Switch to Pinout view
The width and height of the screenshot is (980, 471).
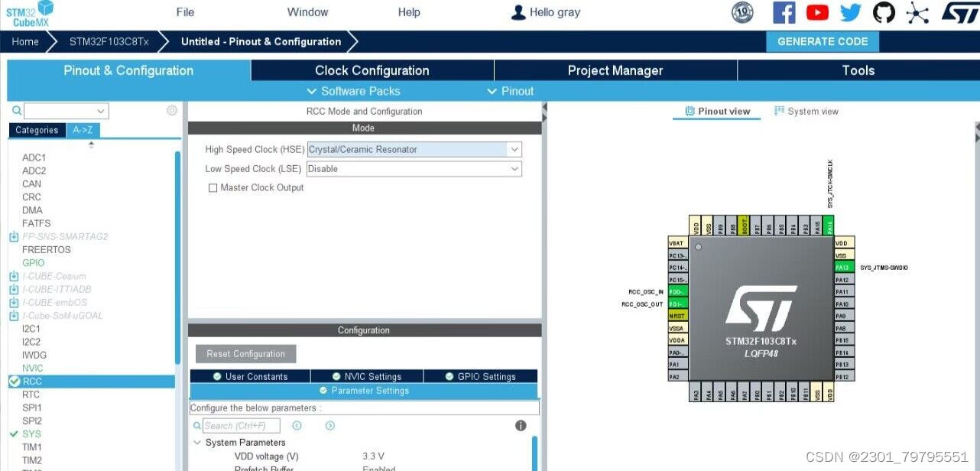coord(717,112)
